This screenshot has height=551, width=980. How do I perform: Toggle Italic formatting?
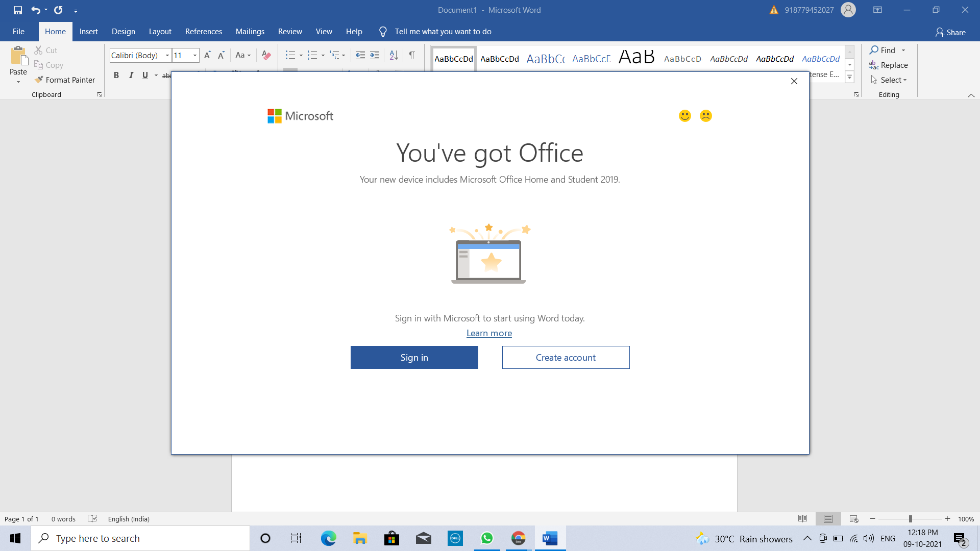click(x=131, y=75)
